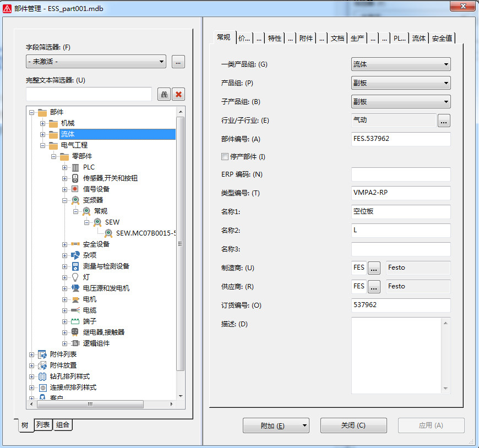Click the 信号设备 tree icon
479x448 pixels.
(x=75, y=189)
